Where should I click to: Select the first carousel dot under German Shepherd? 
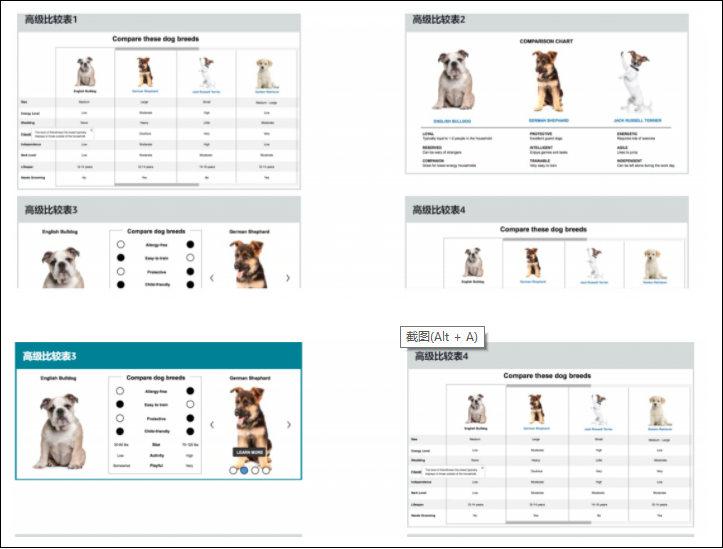pyautogui.click(x=232, y=469)
